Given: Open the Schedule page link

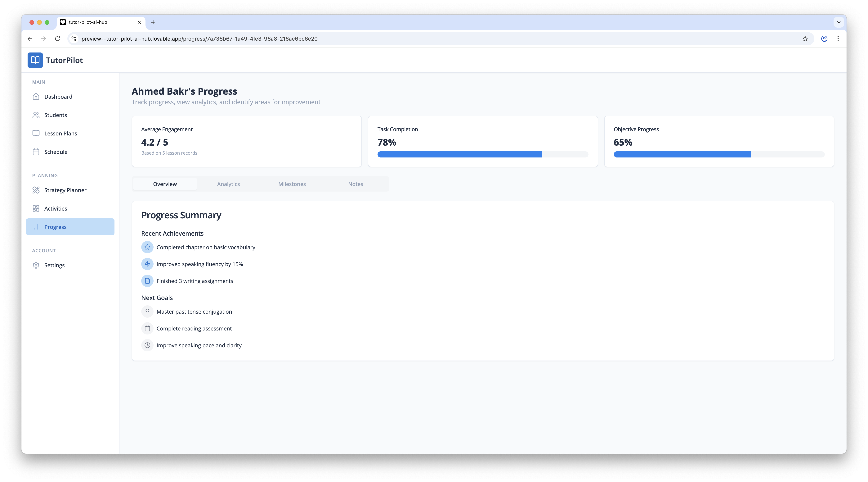Looking at the screenshot, I should tap(56, 152).
